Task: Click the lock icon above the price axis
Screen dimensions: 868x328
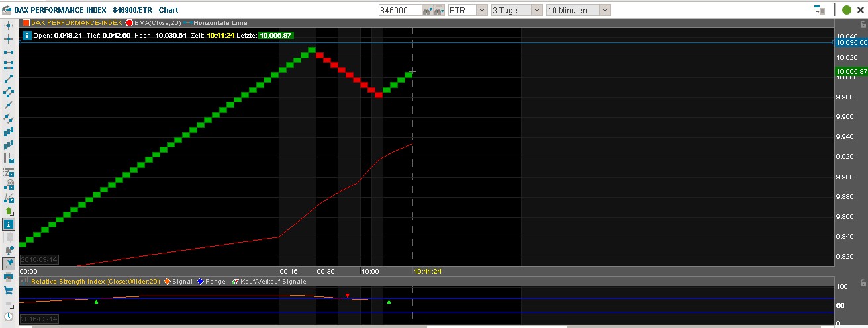Action: (863, 24)
